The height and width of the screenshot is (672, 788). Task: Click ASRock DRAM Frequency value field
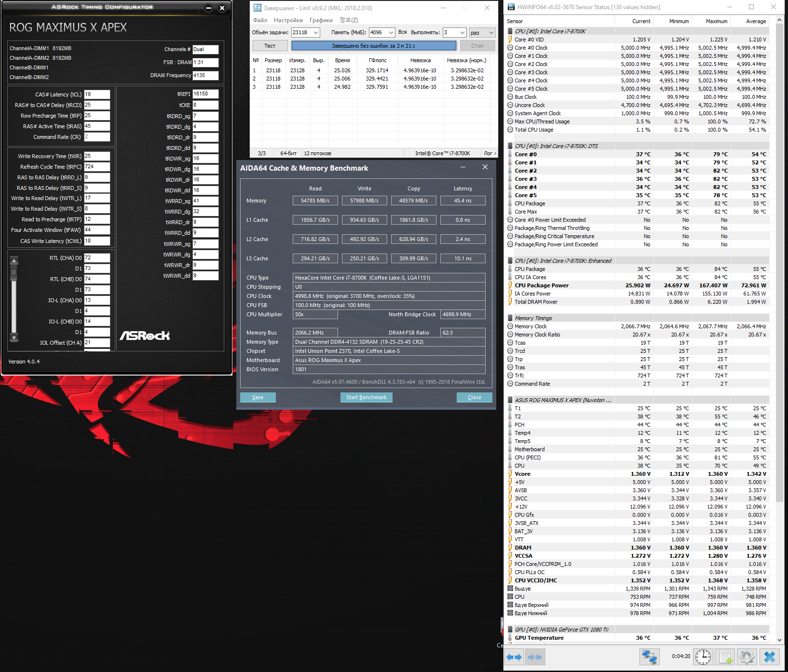205,76
